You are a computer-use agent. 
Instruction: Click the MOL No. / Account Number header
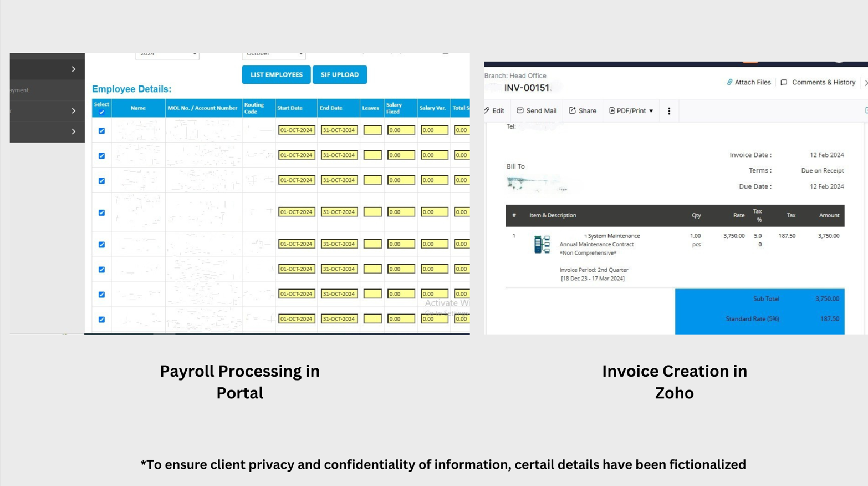pos(203,108)
